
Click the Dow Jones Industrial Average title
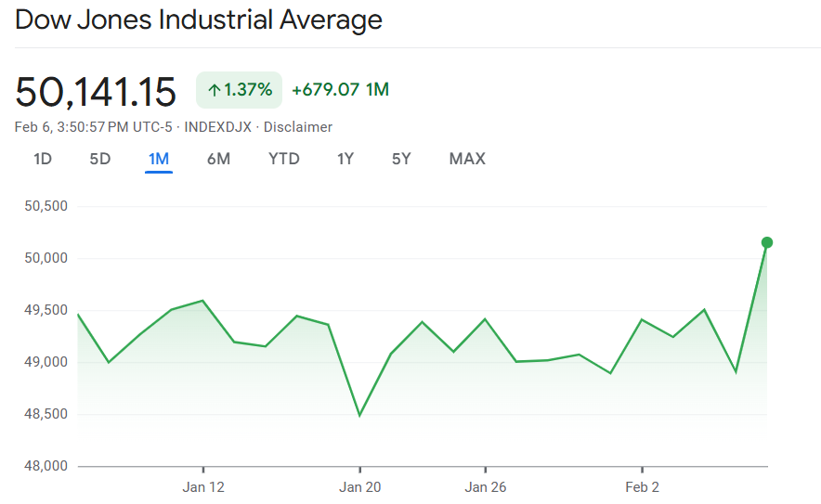click(x=199, y=19)
